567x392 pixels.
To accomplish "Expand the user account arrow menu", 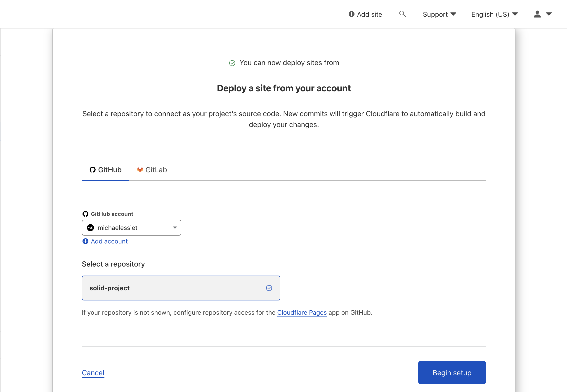I will (x=549, y=14).
